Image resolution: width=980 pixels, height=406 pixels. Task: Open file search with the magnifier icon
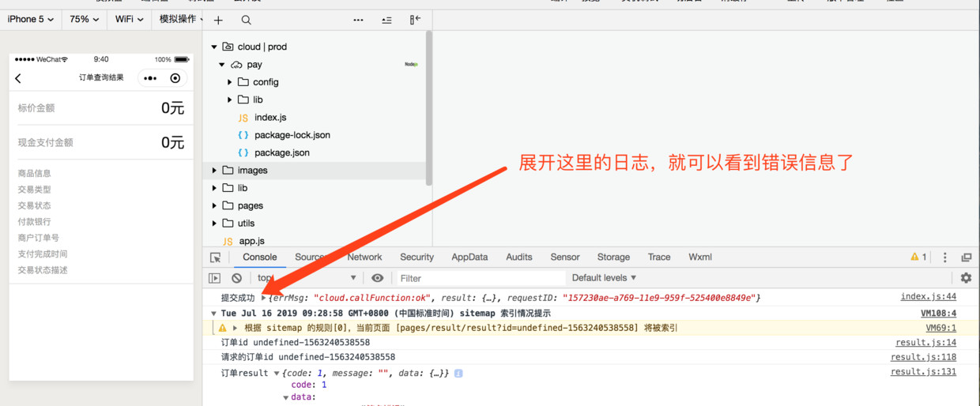(247, 20)
